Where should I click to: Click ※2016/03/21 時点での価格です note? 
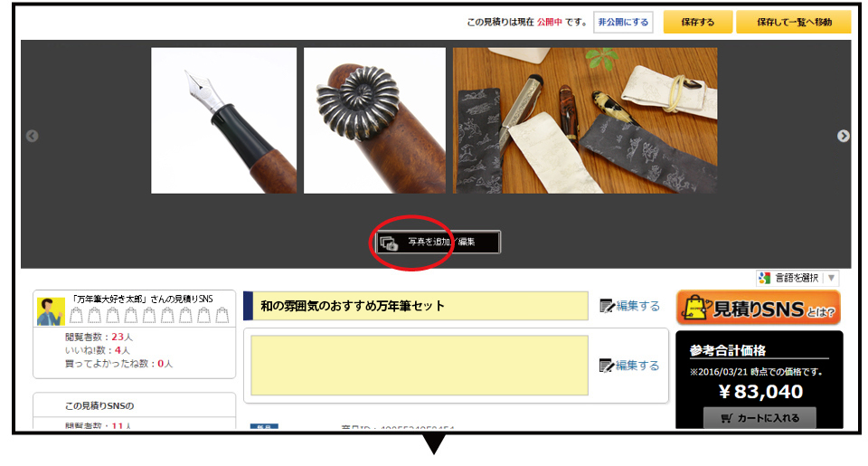coord(756,372)
